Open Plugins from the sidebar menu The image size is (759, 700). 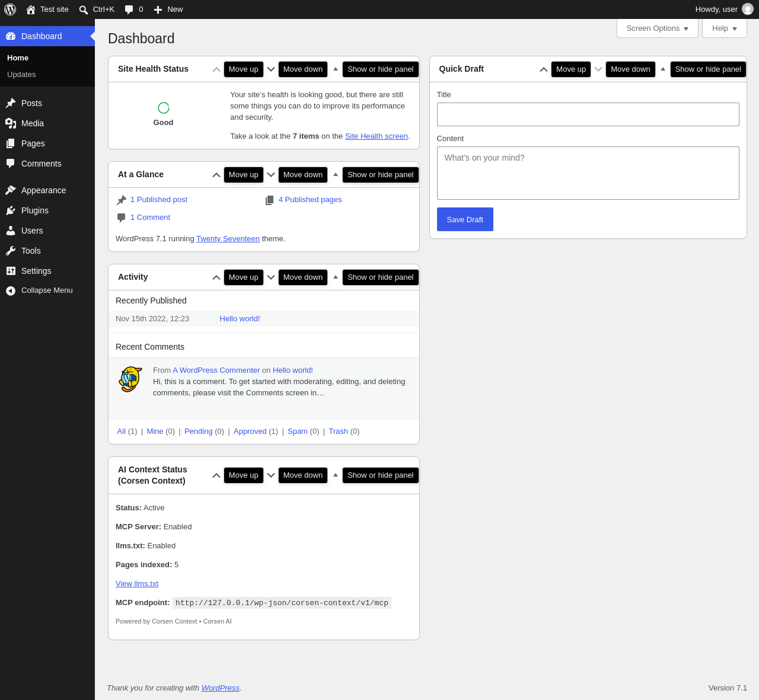coord(47,210)
